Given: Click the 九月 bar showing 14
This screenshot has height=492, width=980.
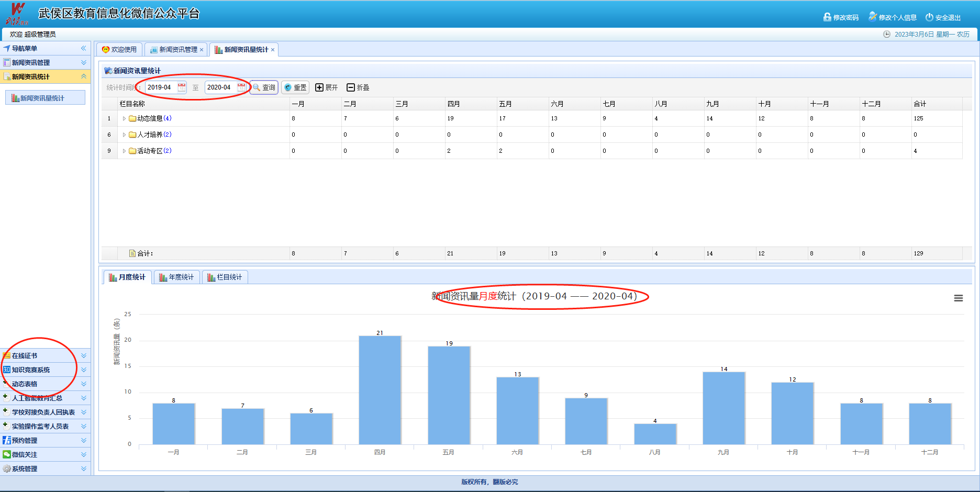Looking at the screenshot, I should pos(724,408).
